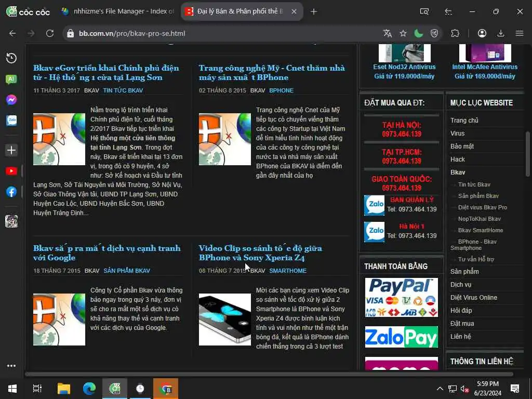
Task: Open the downloads icon
Action: coord(501,33)
